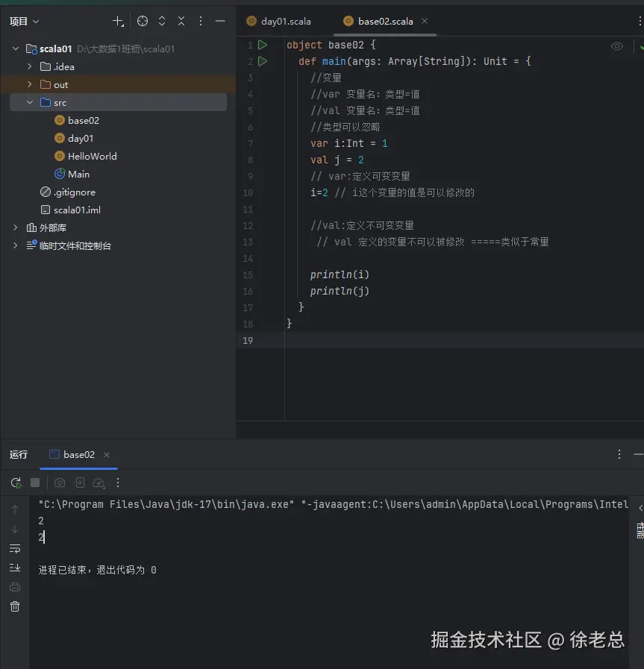The height and width of the screenshot is (669, 644).
Task: Click exit message 进程已结束 in console
Action: [x=97, y=570]
